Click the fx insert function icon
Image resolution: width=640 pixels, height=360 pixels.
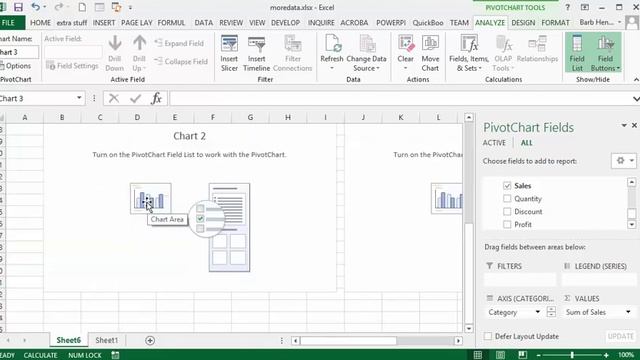coord(156,98)
